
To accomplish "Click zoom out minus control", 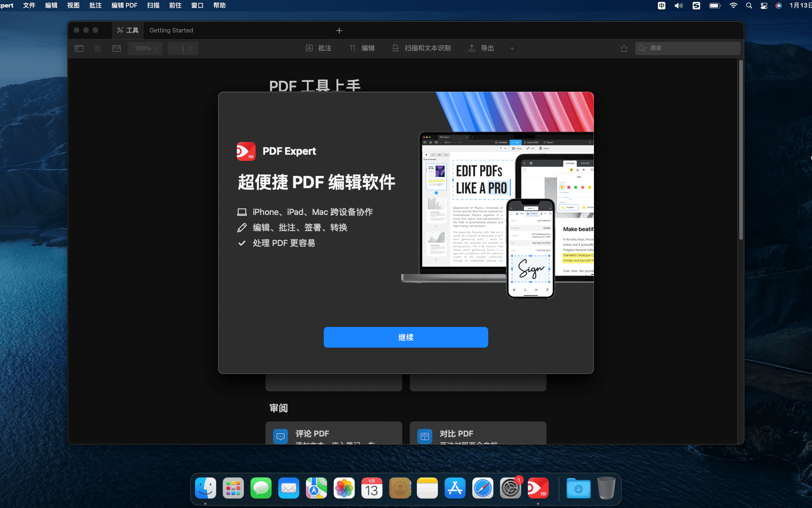I will (x=174, y=48).
